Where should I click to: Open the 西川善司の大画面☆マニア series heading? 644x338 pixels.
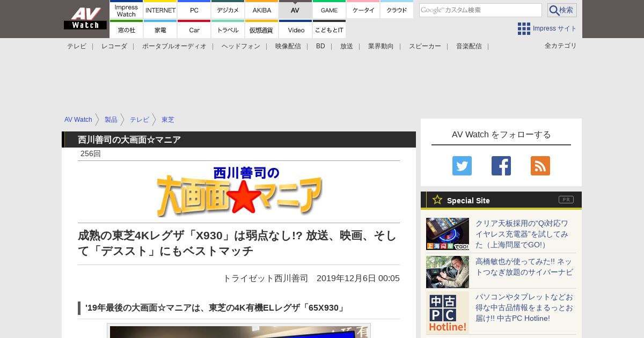pyautogui.click(x=129, y=139)
